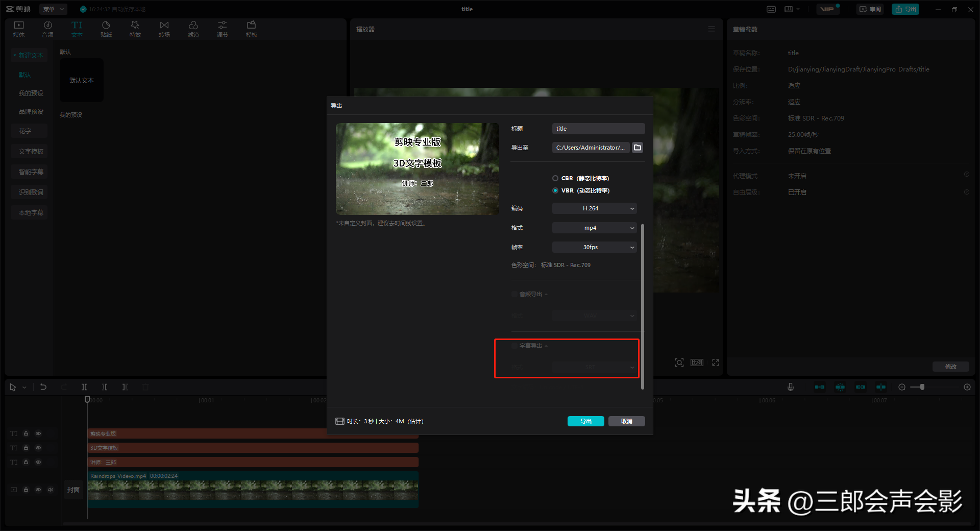Image resolution: width=980 pixels, height=531 pixels.
Task: Click the export path field
Action: (x=591, y=148)
